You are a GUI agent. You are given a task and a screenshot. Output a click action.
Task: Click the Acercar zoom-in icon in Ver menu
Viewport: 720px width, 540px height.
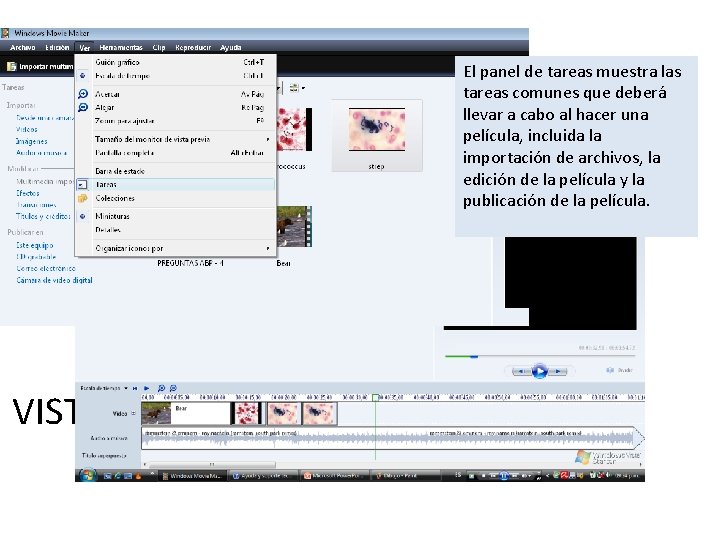(83, 94)
